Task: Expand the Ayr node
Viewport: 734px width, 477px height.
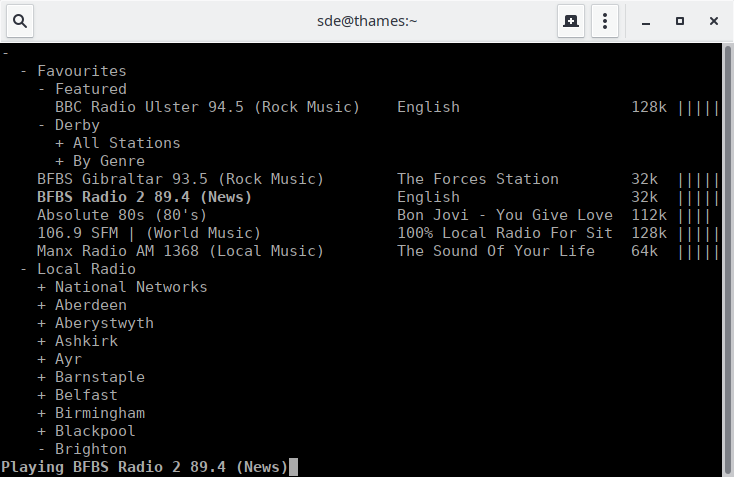Action: pyautogui.click(x=42, y=359)
